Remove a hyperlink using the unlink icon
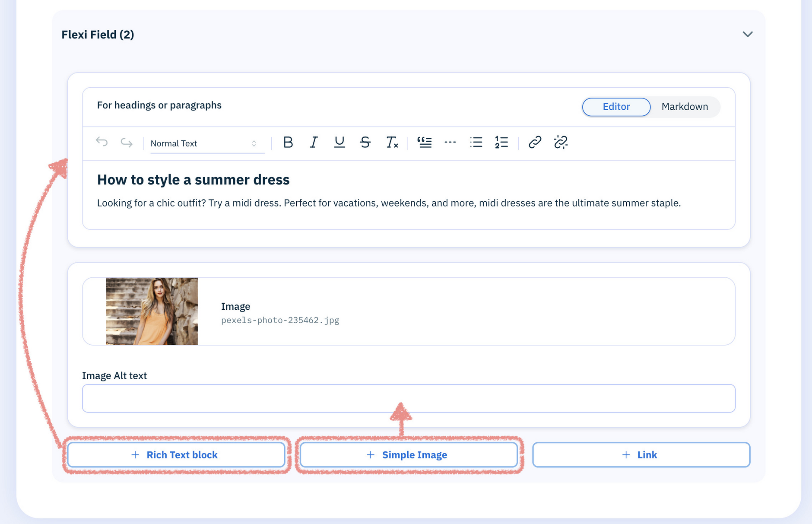This screenshot has height=524, width=812. point(561,143)
